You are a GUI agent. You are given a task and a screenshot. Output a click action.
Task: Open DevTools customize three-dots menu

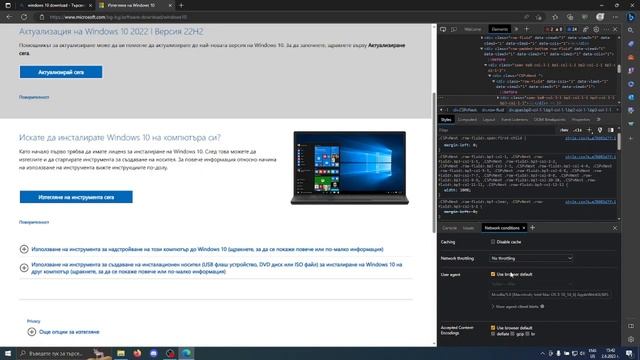pyautogui.click(x=606, y=29)
